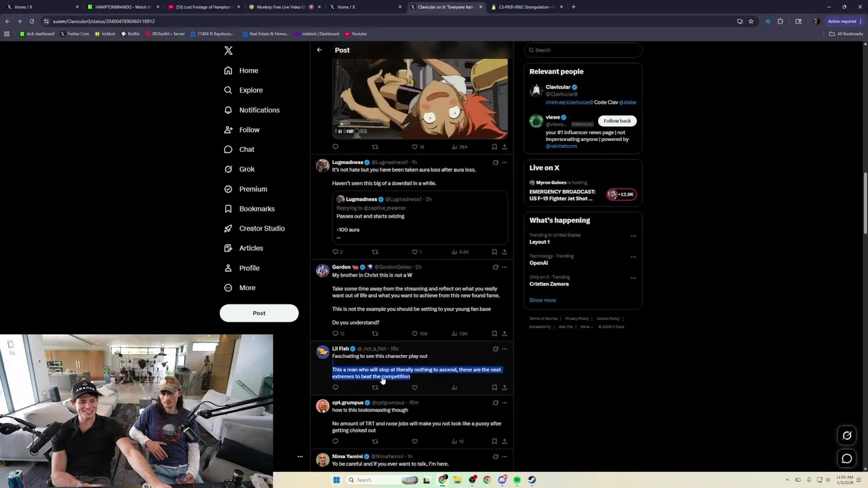Open options for Layout 1 trend
The width and height of the screenshot is (868, 488).
pos(633,236)
